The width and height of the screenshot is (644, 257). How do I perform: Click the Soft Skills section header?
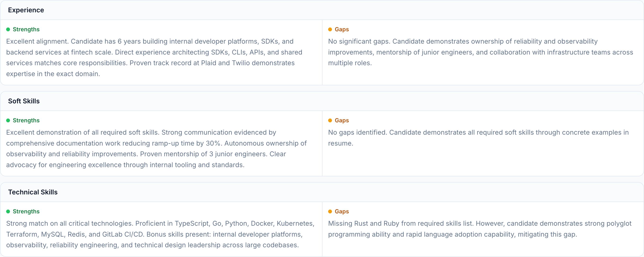point(24,101)
